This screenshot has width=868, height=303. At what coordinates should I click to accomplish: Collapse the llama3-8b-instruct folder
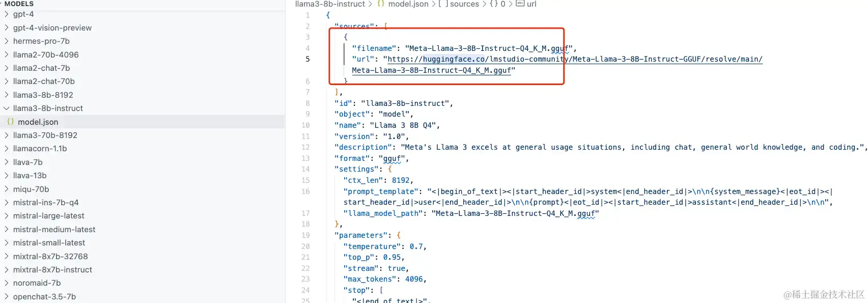[x=7, y=108]
